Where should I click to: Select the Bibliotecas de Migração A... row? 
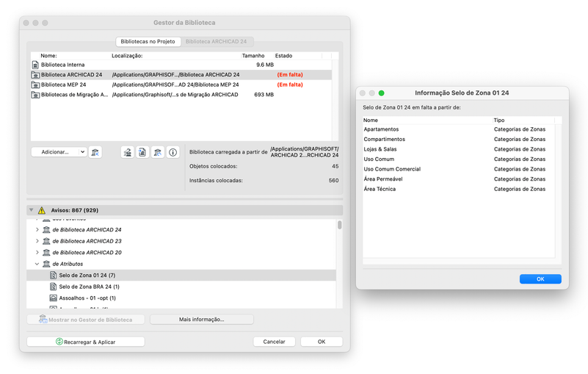[x=181, y=95]
